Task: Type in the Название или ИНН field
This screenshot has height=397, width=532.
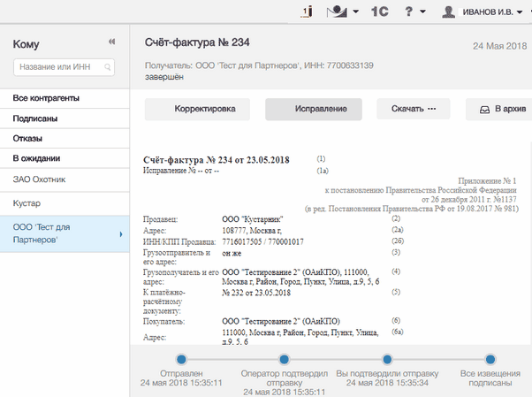Action: click(58, 67)
